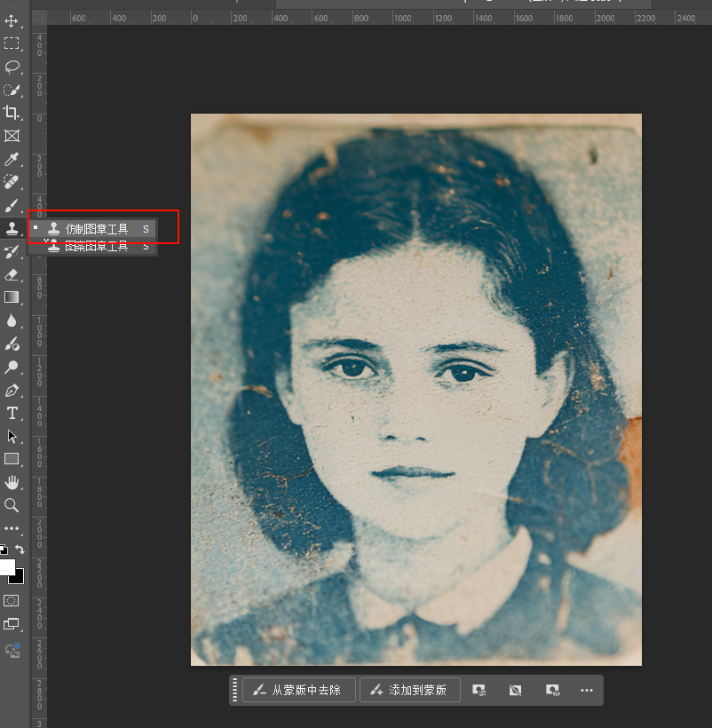The height and width of the screenshot is (728, 712).
Task: Activate the Eraser tool
Action: tap(12, 274)
